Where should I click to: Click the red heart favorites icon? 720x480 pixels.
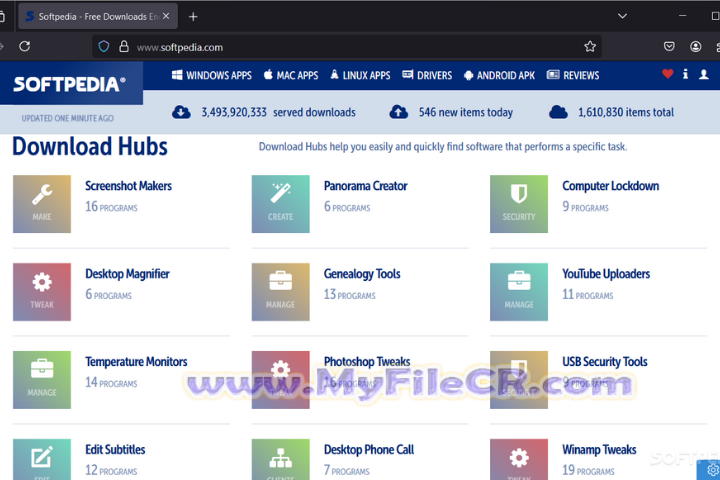pos(668,74)
